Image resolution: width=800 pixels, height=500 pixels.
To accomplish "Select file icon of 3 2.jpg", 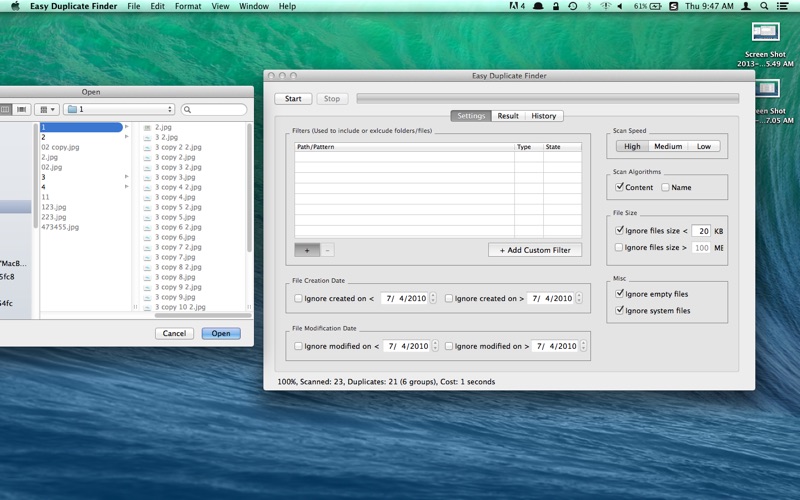I will 147,137.
